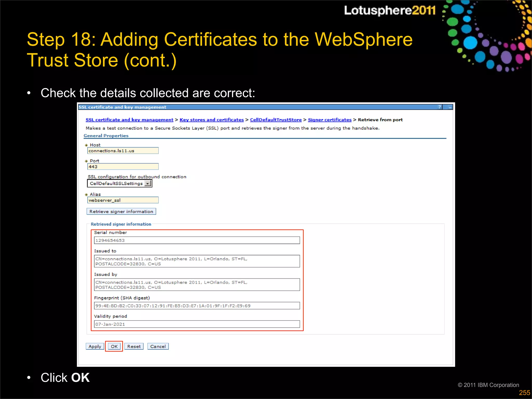Click the SSL configuration for outbound connection label
Viewport: 532px width, 399px height.
(137, 177)
